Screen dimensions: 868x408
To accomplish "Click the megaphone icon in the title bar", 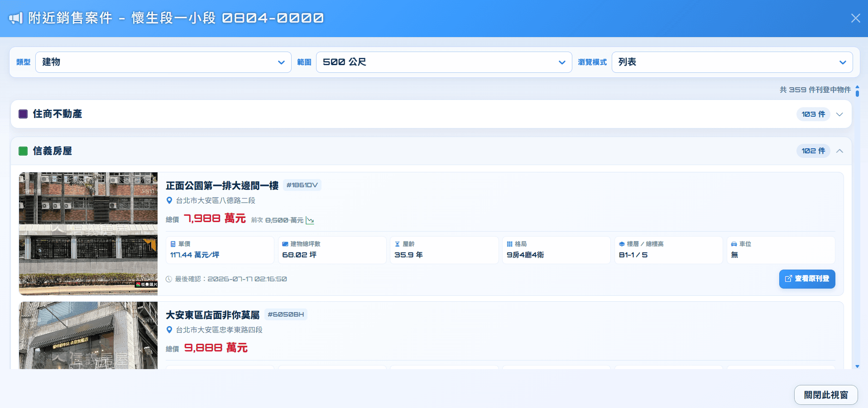I will click(16, 18).
